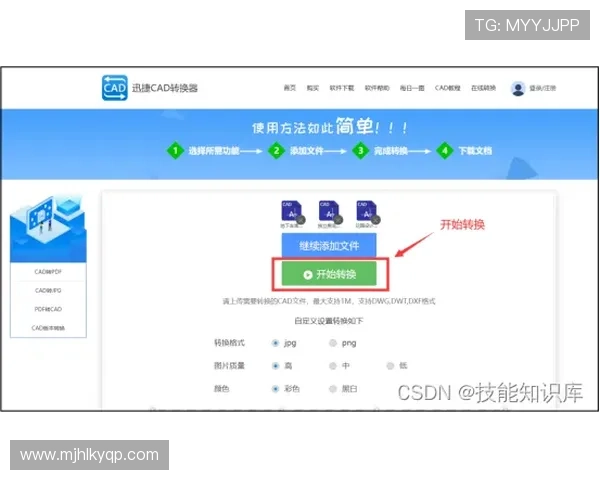Click the 登录/注册 link
The image size is (600, 480).
click(543, 88)
